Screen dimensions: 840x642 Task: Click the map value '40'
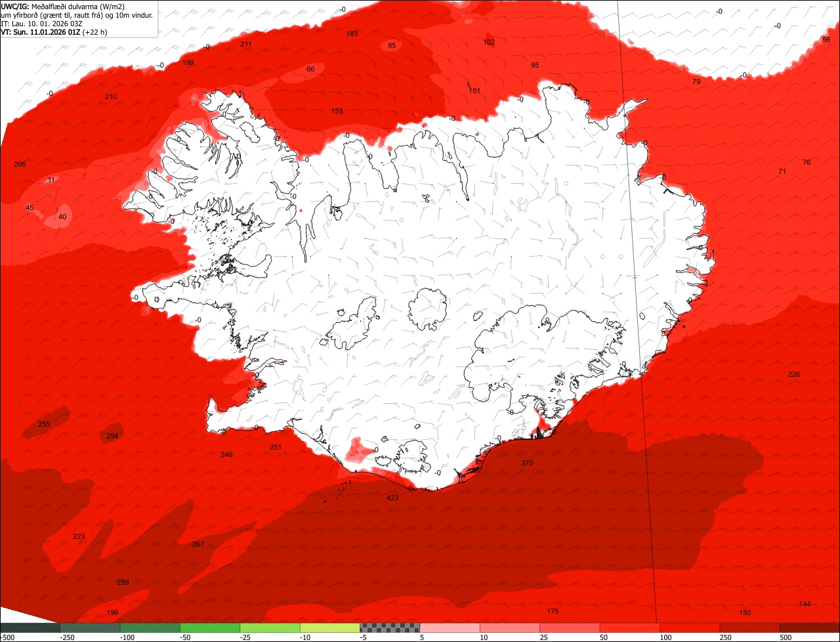[x=62, y=217]
